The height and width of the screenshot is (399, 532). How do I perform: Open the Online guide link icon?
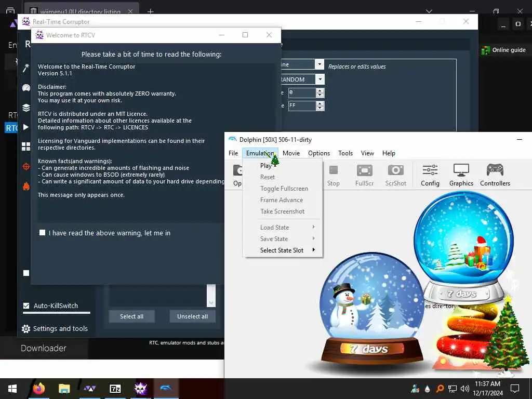tap(486, 50)
